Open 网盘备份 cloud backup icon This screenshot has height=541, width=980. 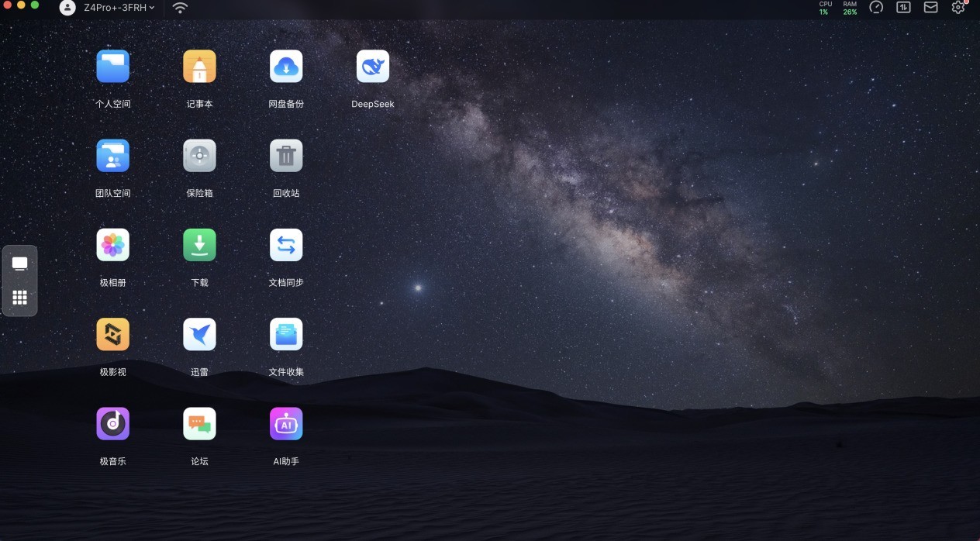point(286,67)
